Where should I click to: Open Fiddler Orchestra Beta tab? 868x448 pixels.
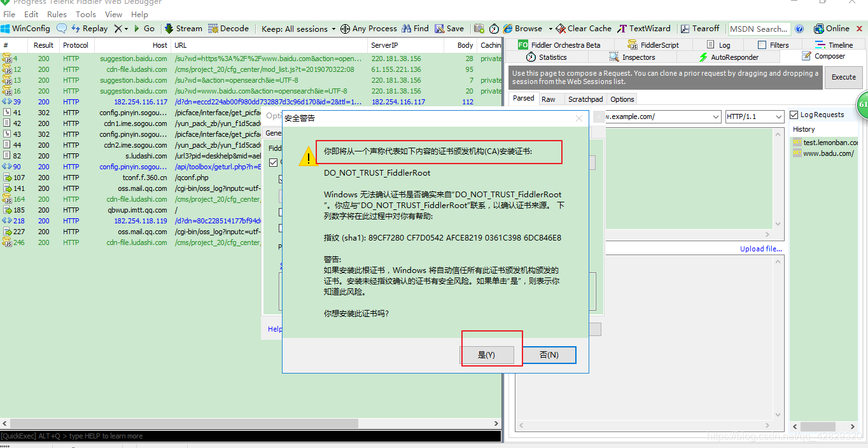click(559, 45)
